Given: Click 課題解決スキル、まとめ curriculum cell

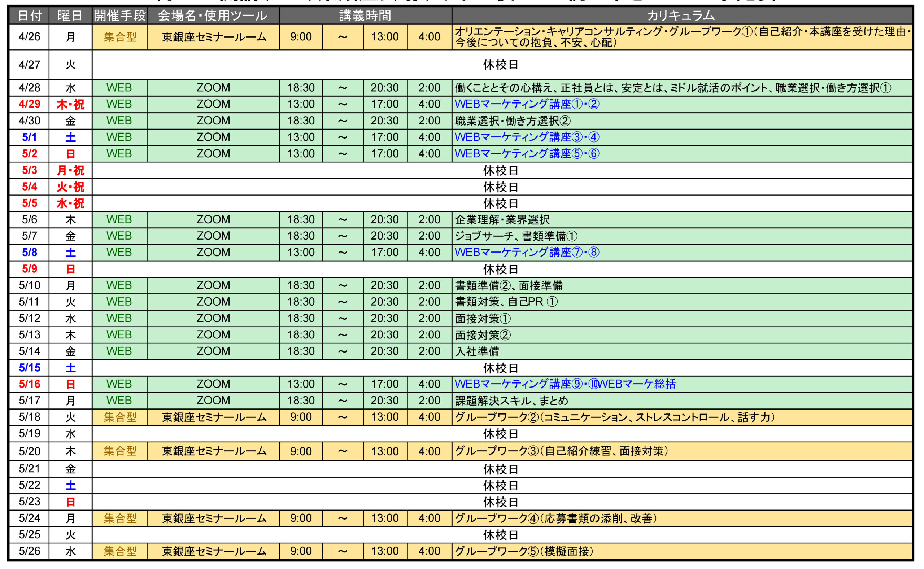Looking at the screenshot, I should [x=681, y=401].
